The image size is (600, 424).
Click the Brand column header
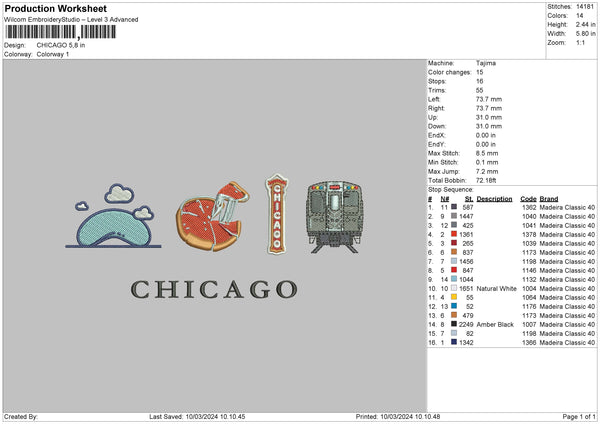pos(549,199)
